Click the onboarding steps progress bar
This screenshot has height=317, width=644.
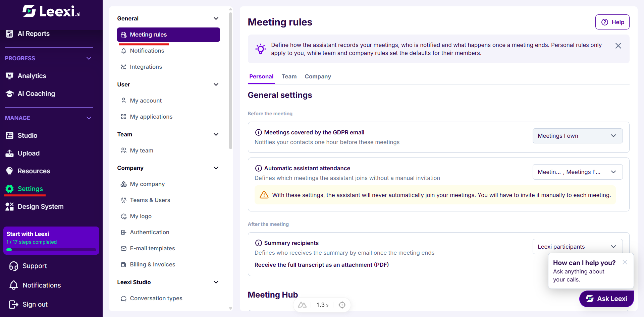pos(51,250)
